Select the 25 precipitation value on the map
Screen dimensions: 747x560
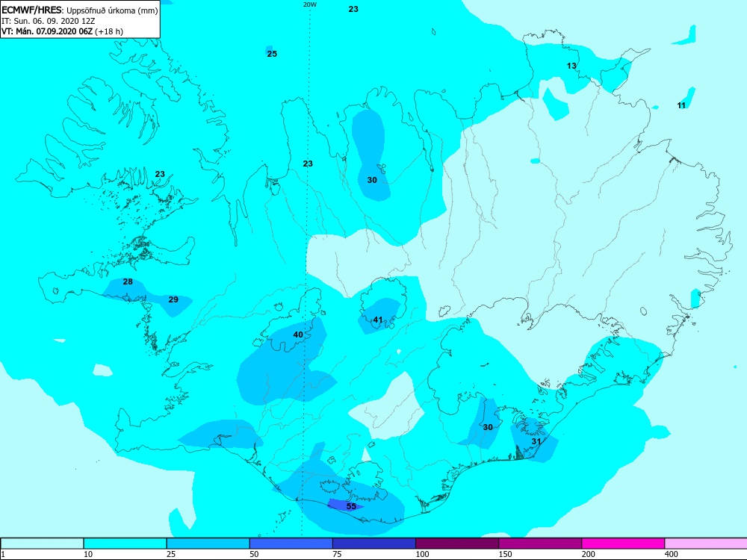[x=272, y=54]
